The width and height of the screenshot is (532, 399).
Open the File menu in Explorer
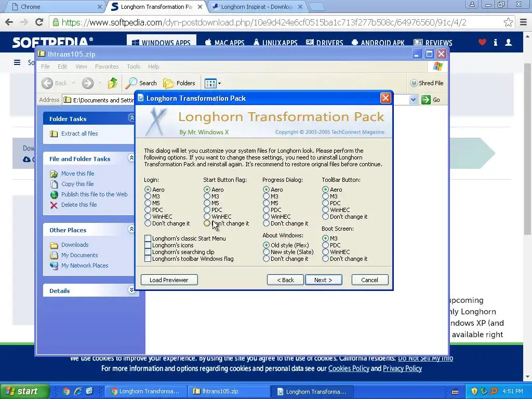pos(45,66)
